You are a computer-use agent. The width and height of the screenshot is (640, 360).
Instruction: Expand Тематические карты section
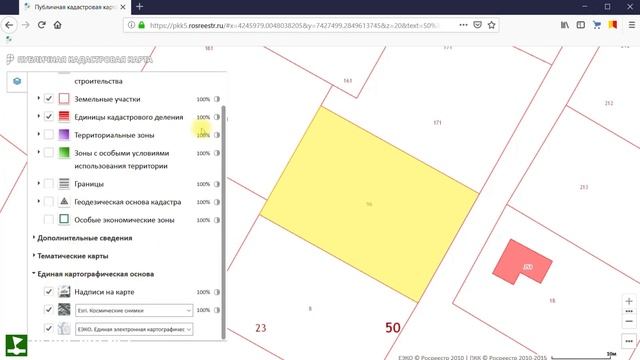point(70,256)
